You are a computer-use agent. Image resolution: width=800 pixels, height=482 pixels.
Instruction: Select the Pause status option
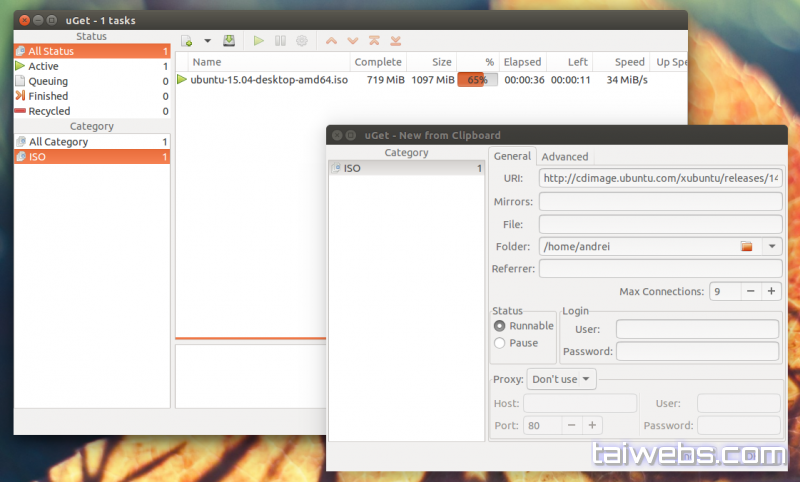pyautogui.click(x=500, y=343)
